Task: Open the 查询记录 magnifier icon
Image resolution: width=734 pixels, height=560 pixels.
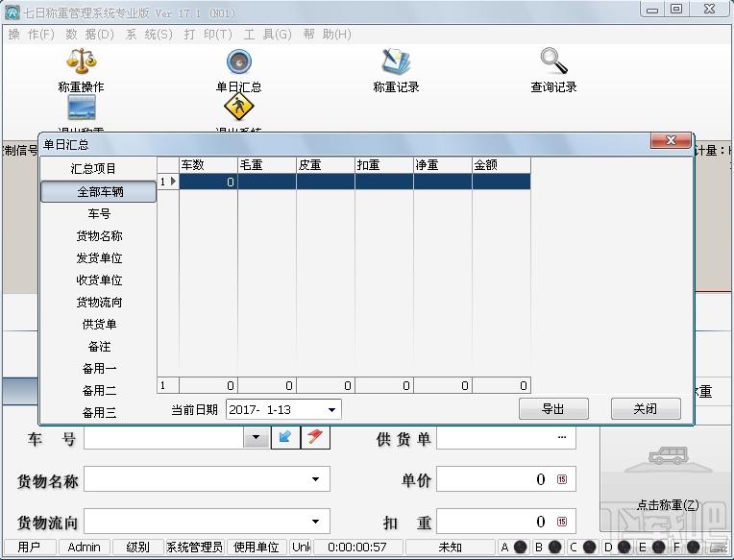Action: coord(553,61)
